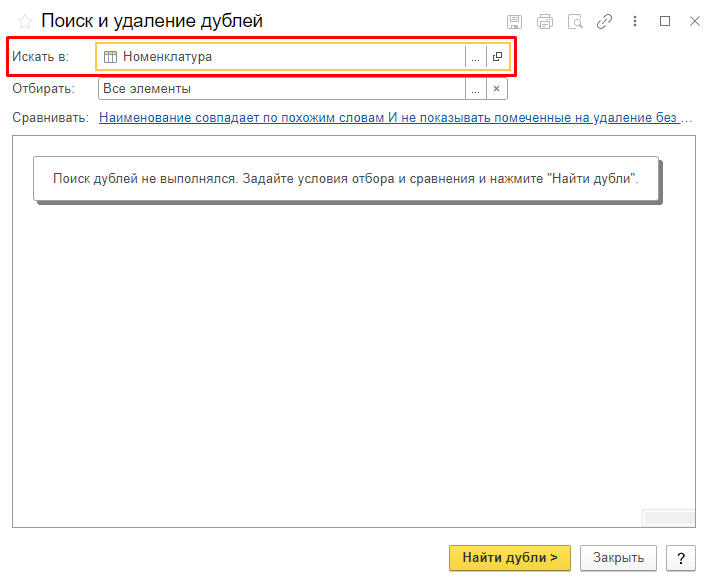Screen dimensions: 716x583
Task: Click the print icon in title bar
Action: pyautogui.click(x=545, y=21)
